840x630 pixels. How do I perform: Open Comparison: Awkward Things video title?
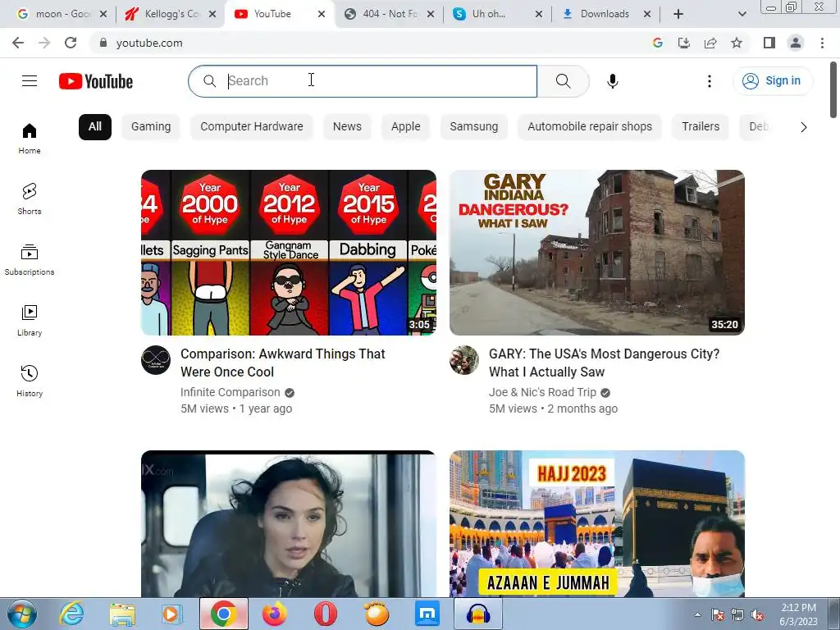tap(282, 363)
